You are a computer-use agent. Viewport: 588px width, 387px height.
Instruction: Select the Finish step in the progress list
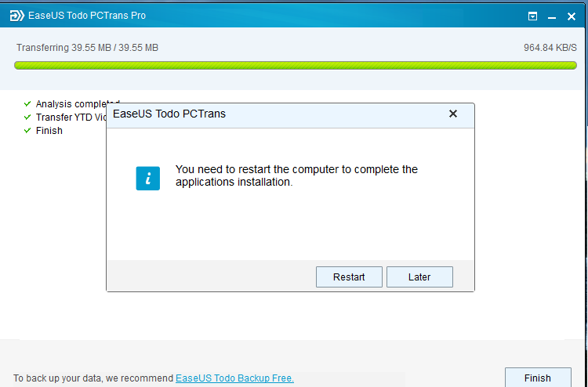49,130
